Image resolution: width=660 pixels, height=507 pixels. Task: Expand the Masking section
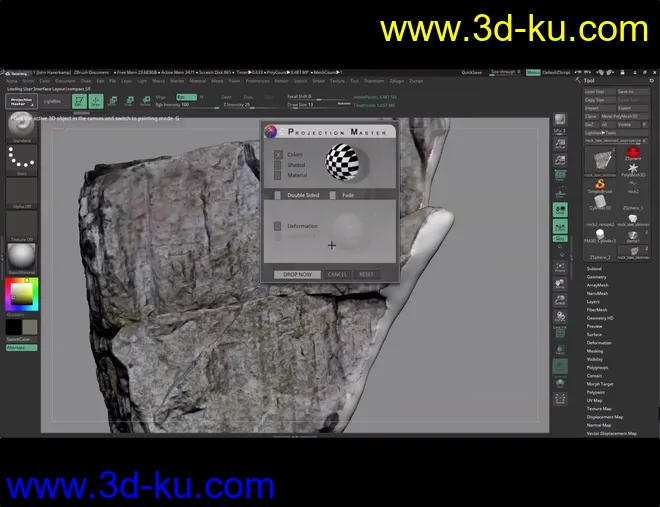[595, 351]
